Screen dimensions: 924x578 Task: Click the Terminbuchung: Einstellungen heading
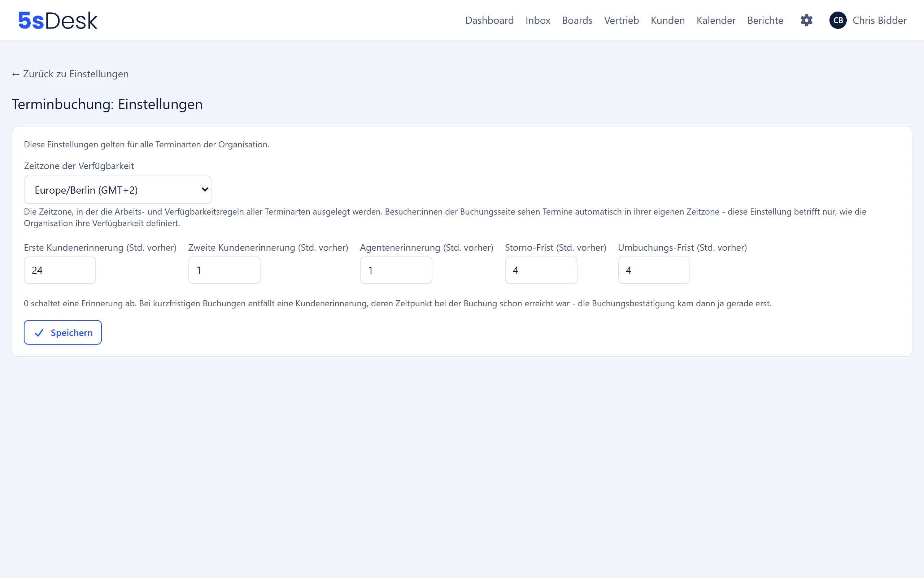107,104
